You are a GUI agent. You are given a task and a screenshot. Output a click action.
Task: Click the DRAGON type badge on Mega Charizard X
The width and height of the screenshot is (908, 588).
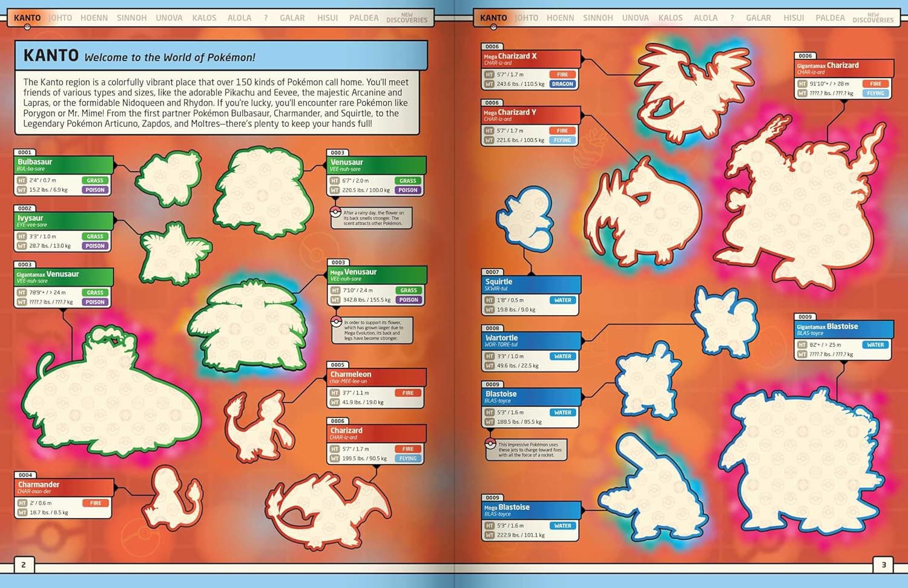[562, 84]
